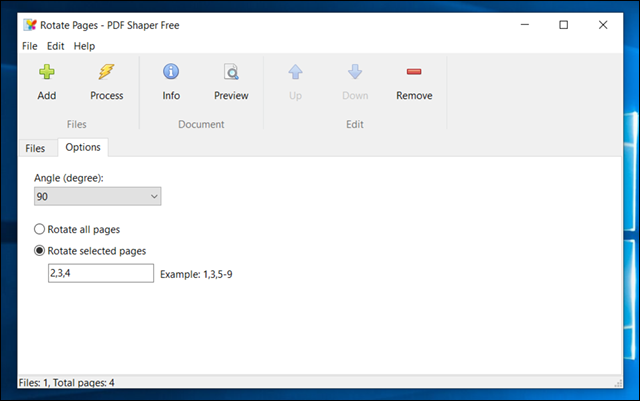Select the Options tab
The height and width of the screenshot is (401, 640).
[83, 147]
